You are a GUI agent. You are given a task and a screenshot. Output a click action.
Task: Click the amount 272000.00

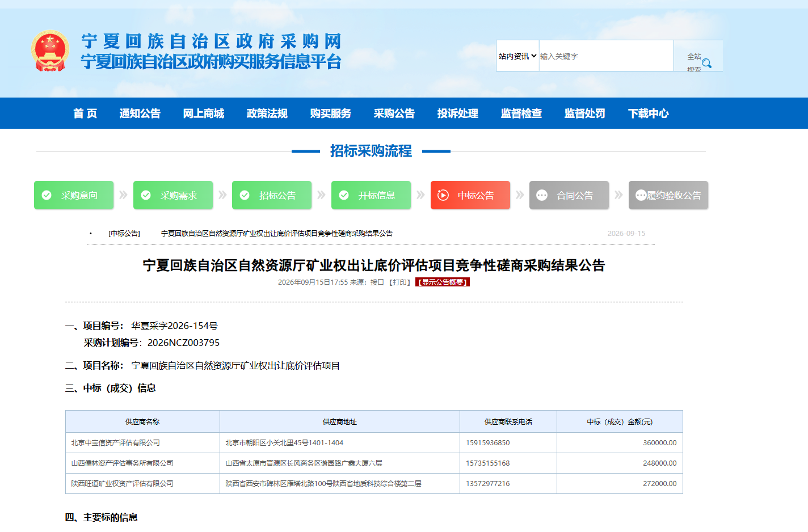click(x=660, y=484)
